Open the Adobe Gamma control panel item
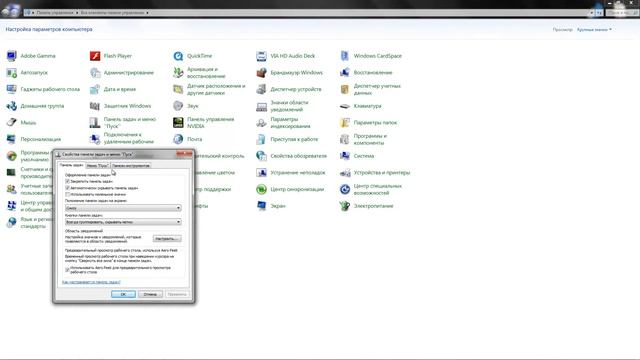 click(x=31, y=56)
